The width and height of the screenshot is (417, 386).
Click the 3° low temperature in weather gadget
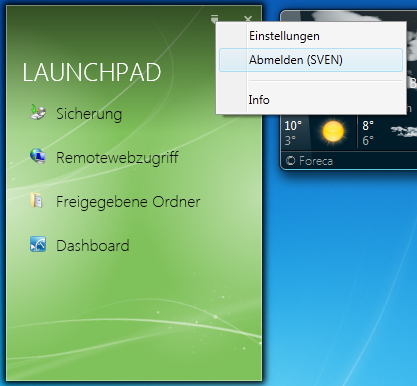[x=290, y=140]
